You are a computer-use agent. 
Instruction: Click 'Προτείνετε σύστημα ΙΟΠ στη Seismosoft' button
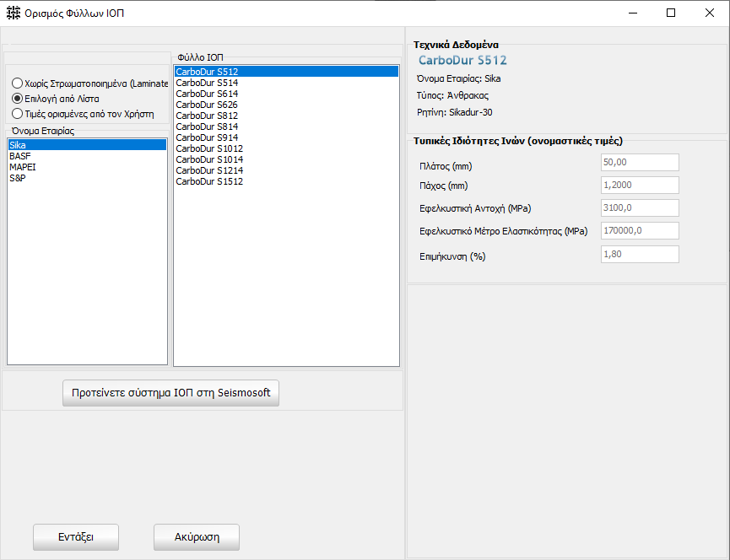170,393
